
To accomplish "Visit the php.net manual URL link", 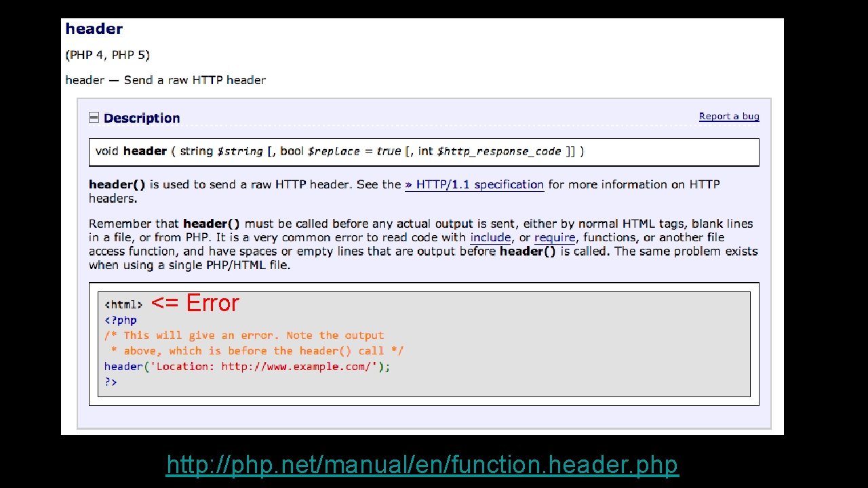I will (x=422, y=465).
